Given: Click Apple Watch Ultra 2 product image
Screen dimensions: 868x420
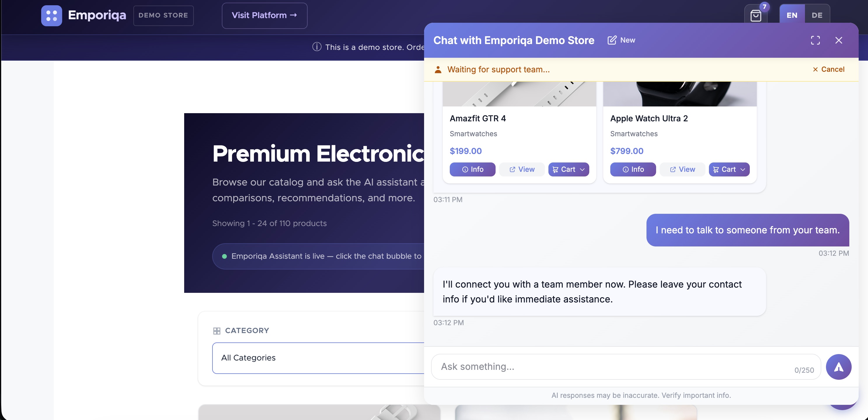Looking at the screenshot, I should click(x=679, y=94).
